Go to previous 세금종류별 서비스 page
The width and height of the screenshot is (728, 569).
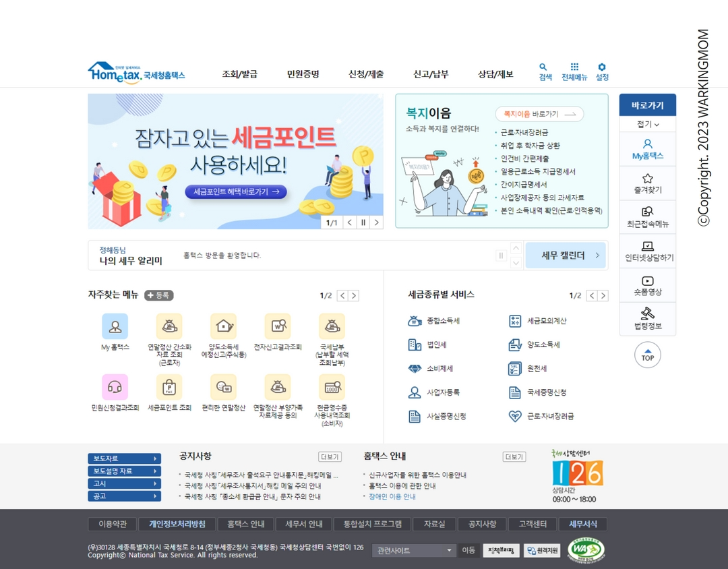[x=592, y=295]
